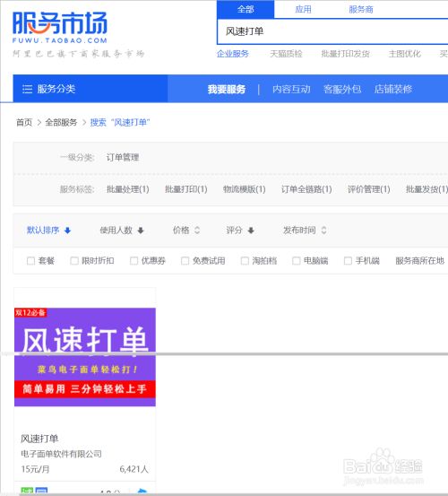Click the 天猫质检 quick link

(286, 54)
